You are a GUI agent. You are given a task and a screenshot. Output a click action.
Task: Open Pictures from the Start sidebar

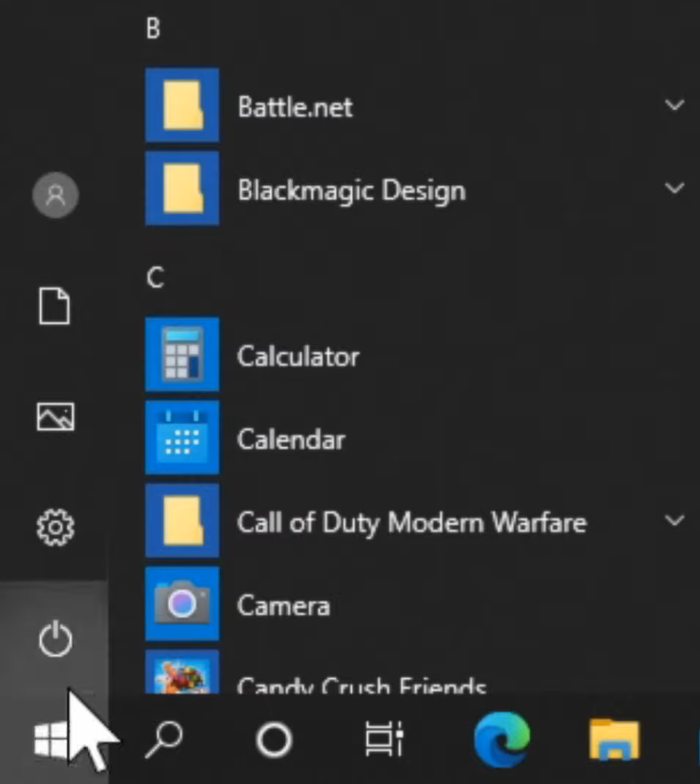[x=55, y=416]
